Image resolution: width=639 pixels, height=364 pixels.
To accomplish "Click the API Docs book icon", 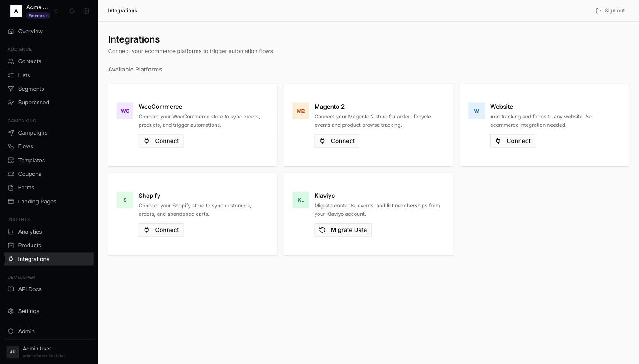I will (x=11, y=289).
